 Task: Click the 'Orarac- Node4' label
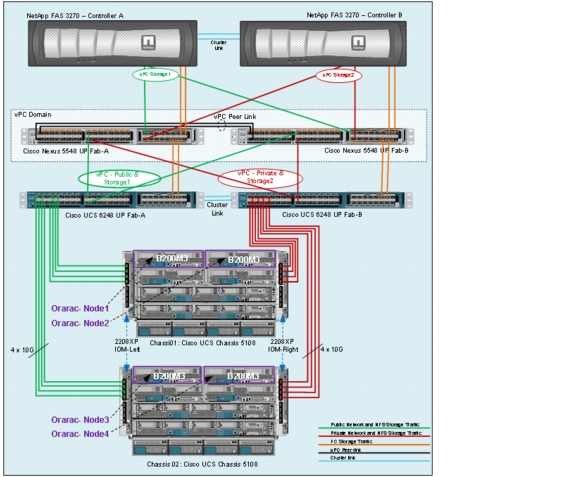80,434
